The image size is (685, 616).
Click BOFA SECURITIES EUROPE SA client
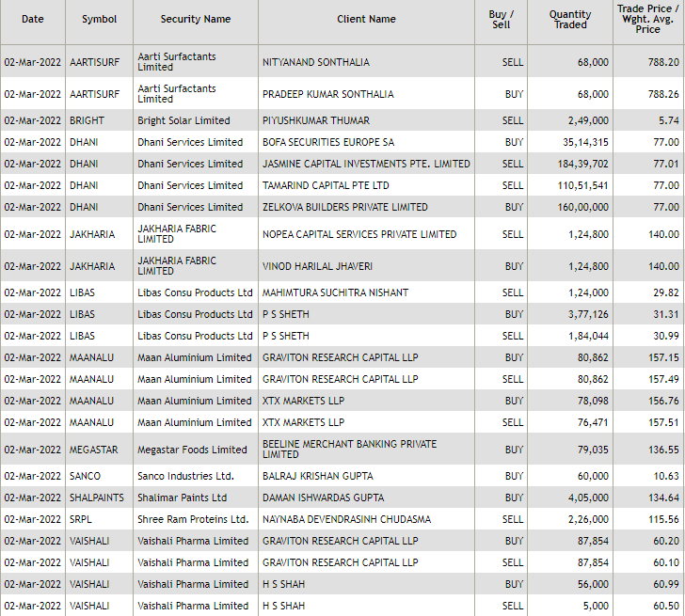point(328,142)
